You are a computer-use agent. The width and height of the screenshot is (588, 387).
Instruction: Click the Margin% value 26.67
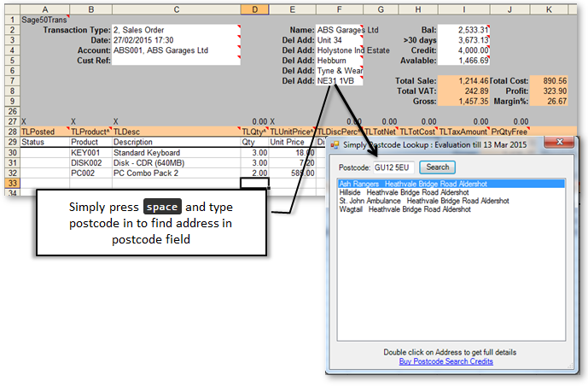point(549,101)
